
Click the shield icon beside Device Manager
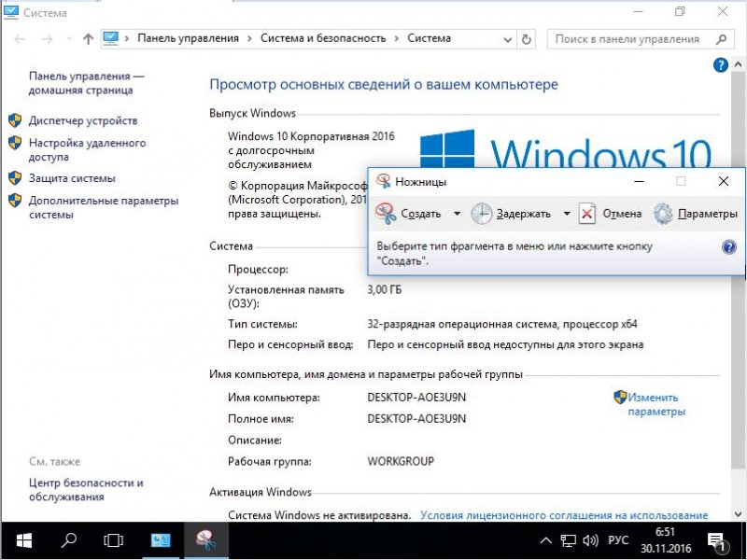pos(15,120)
